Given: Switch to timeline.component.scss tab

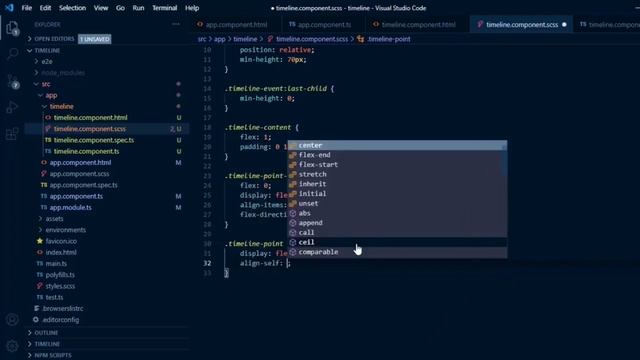Looking at the screenshot, I should 521,24.
